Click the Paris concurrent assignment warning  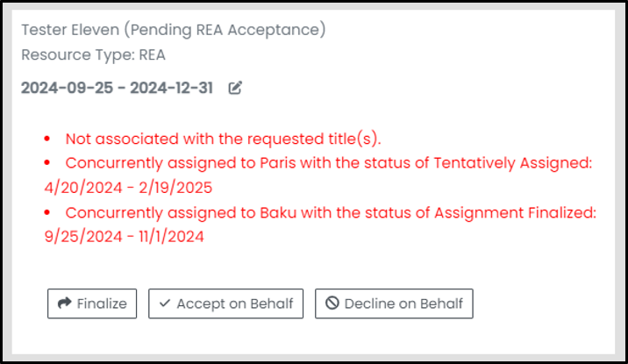pyautogui.click(x=318, y=175)
